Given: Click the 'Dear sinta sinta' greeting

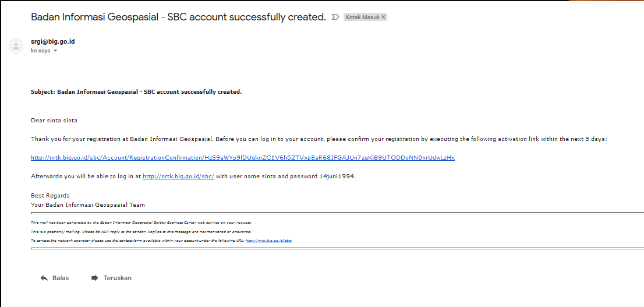Looking at the screenshot, I should 54,120.
